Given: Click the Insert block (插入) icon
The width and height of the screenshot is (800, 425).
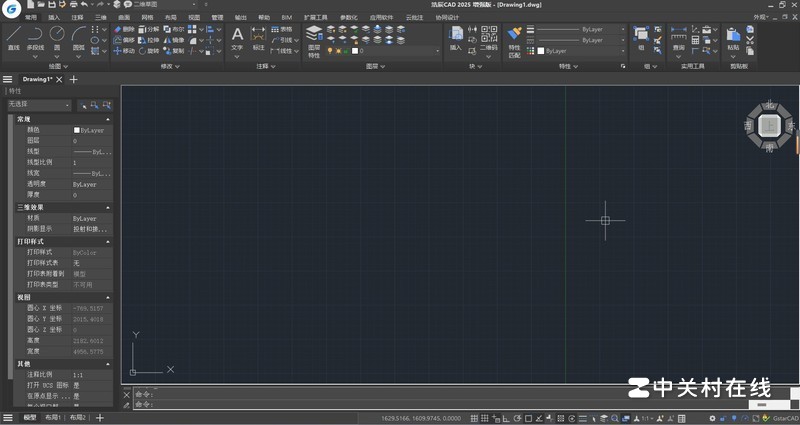Looking at the screenshot, I should point(456,38).
